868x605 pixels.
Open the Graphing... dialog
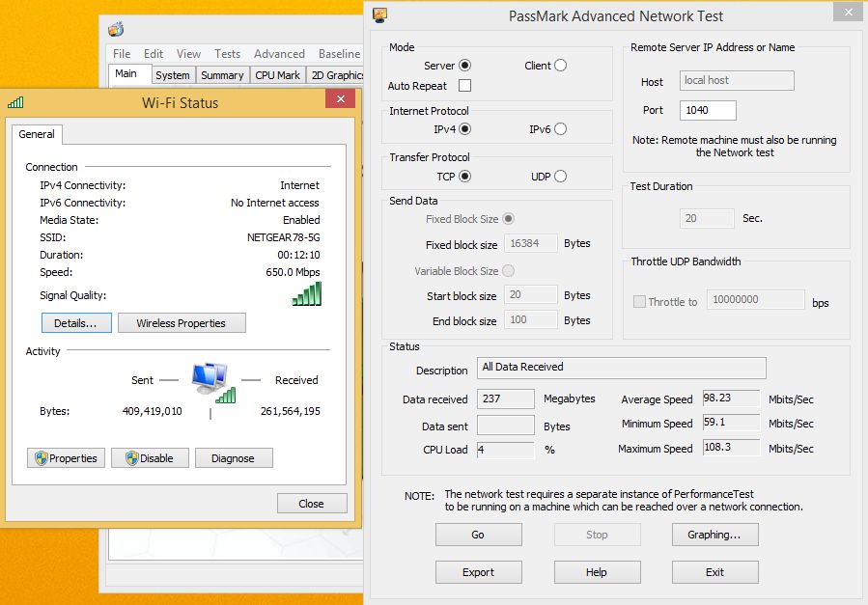click(x=714, y=535)
